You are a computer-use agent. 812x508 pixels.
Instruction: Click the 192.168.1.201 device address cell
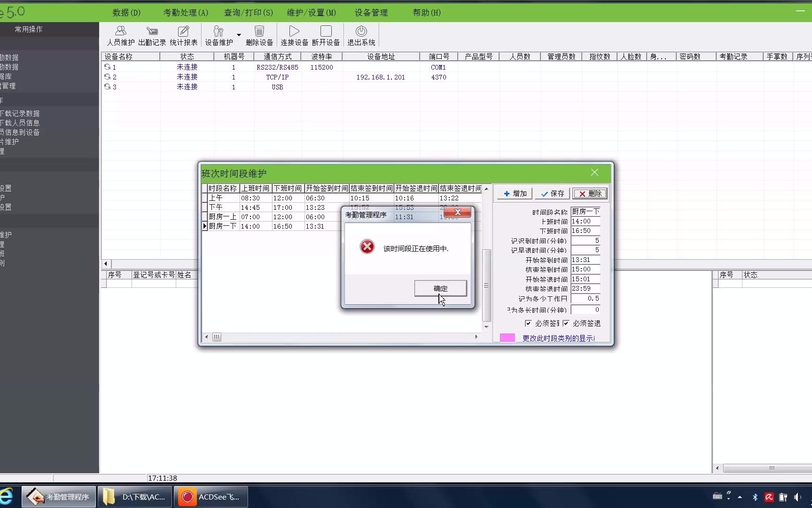(381, 77)
